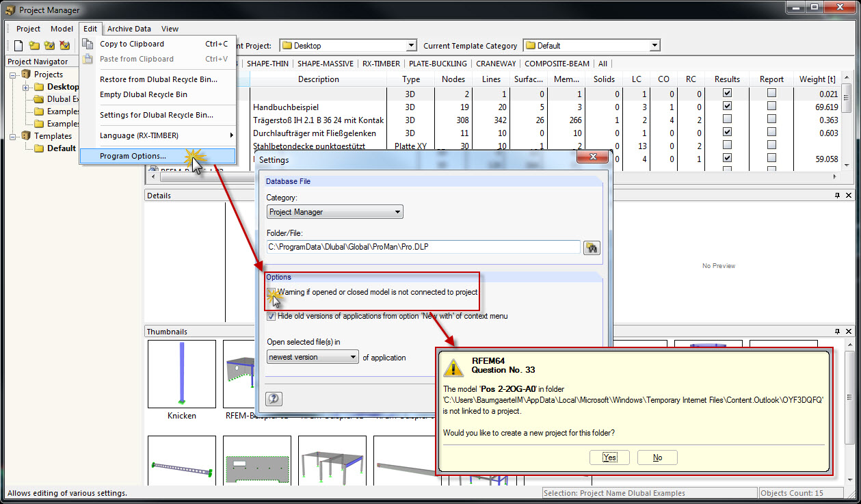Click the model table scroll-right arrow
This screenshot has height=504, width=861.
tap(836, 177)
